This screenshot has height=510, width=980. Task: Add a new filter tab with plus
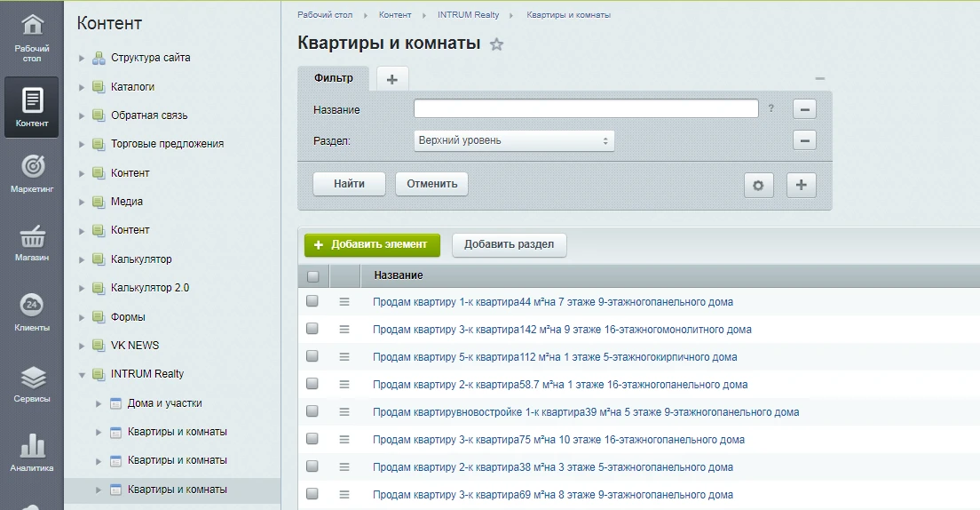point(391,79)
